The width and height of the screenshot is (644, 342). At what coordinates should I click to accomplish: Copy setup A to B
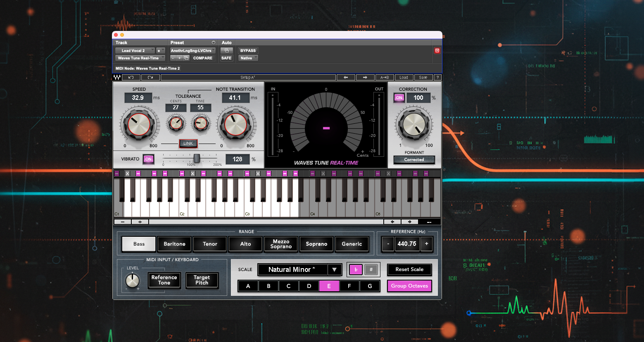385,78
